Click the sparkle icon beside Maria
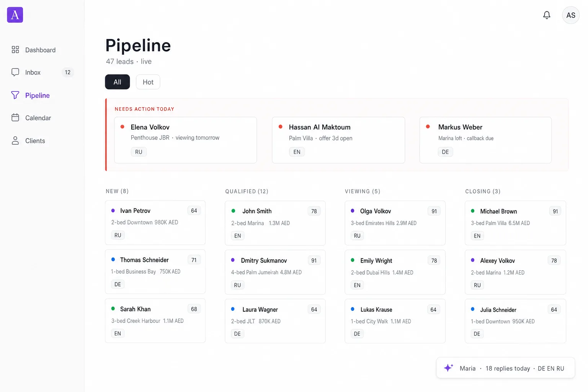This screenshot has height=392, width=588. (449, 368)
